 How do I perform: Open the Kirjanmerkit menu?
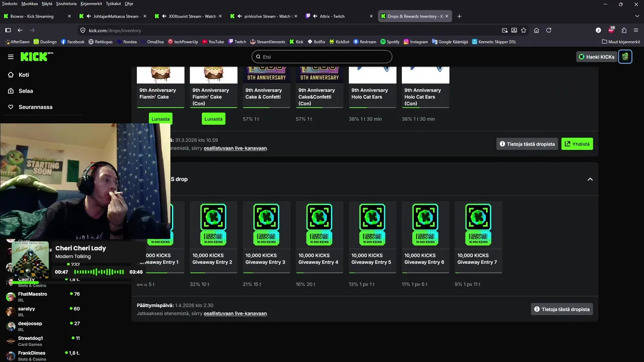tap(92, 4)
